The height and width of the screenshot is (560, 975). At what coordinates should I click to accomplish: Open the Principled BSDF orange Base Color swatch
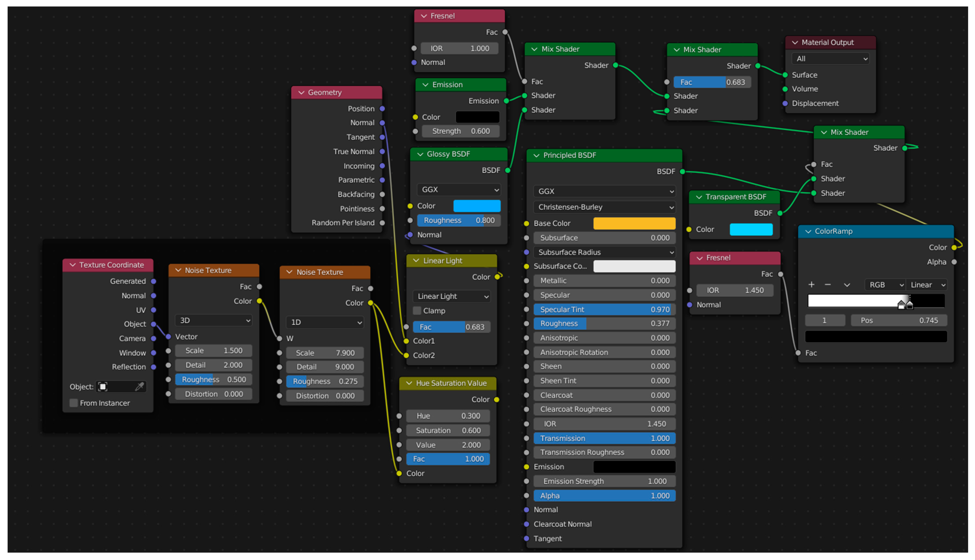coord(634,223)
